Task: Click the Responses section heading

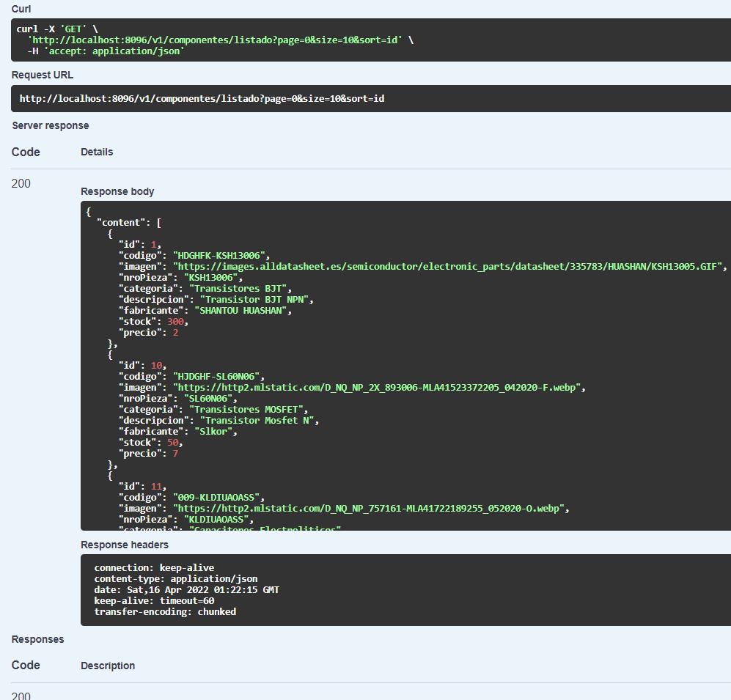Action: click(38, 639)
